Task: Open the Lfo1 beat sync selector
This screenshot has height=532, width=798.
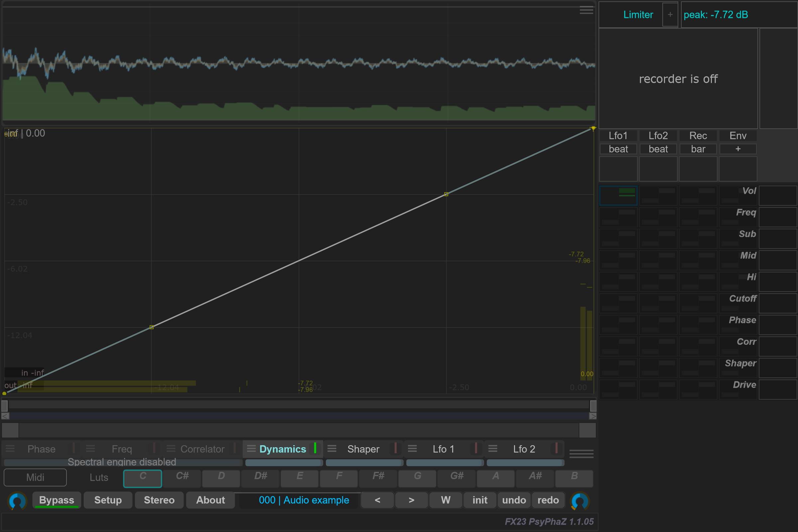Action: (x=618, y=149)
